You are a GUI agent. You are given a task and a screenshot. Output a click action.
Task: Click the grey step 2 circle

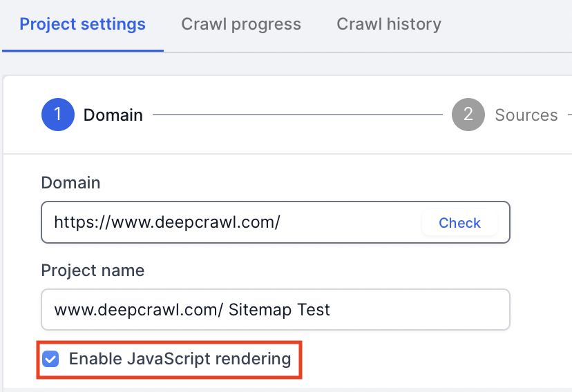click(468, 114)
